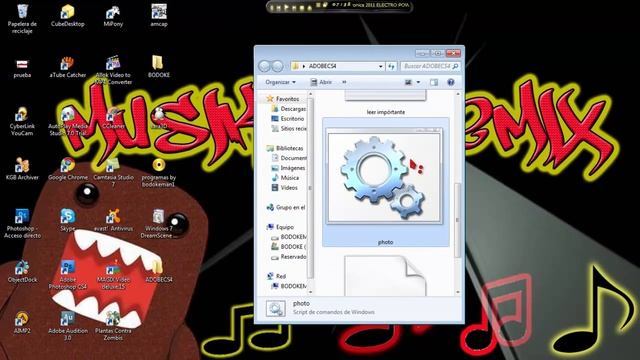Launch the ObjectDock desktop shortcut
Screen dimensions: 640x360
pos(22,271)
